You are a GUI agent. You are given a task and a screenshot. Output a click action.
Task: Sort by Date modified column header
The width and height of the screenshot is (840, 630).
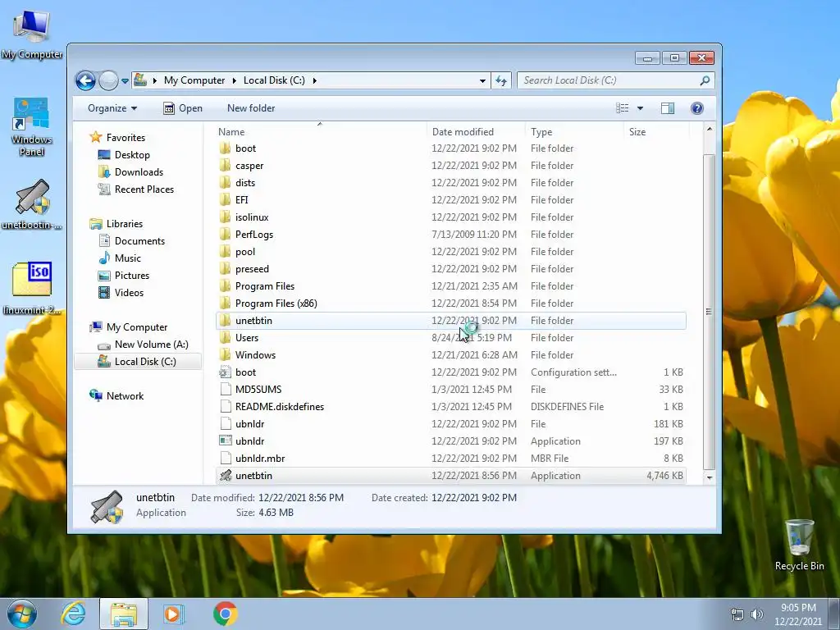tap(463, 132)
